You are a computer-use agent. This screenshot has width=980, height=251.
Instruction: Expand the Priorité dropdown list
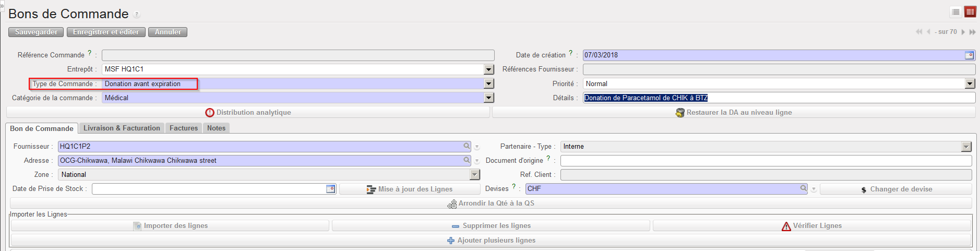(970, 83)
